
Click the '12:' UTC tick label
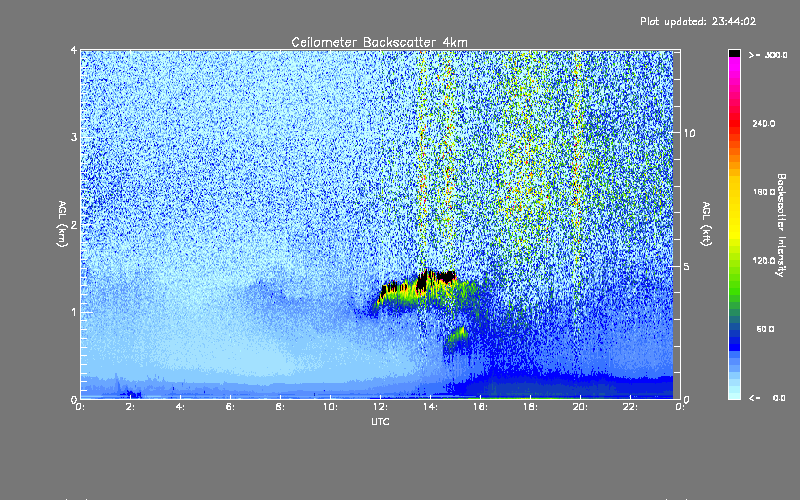tap(380, 407)
